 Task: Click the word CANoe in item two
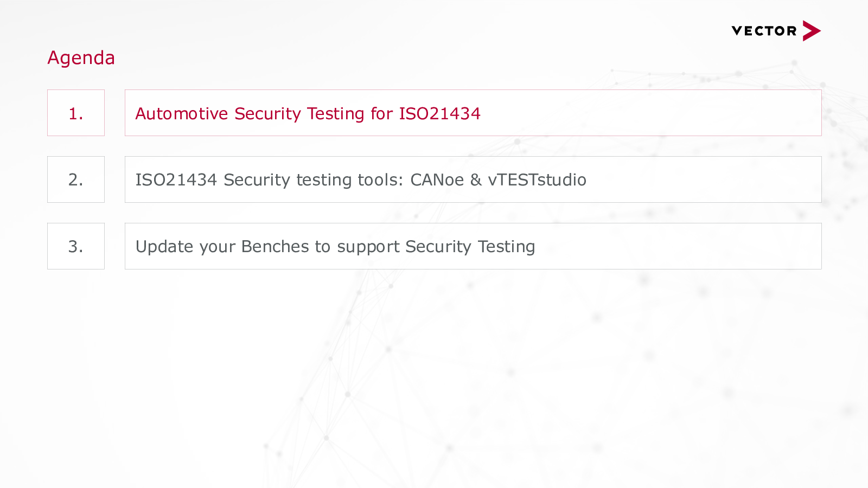click(x=437, y=179)
